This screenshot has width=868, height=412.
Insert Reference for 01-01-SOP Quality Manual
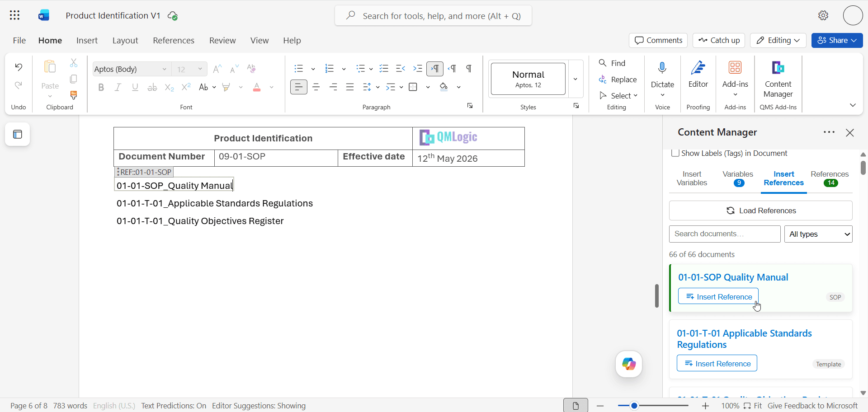(718, 296)
